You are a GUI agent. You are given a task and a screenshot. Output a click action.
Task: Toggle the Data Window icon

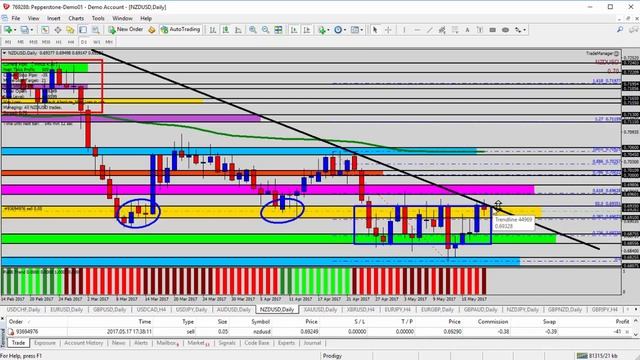(58, 30)
